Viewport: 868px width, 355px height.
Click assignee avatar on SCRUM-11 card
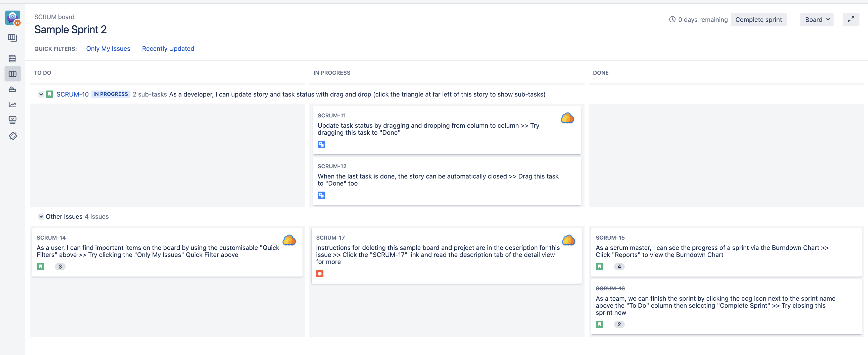pos(567,118)
